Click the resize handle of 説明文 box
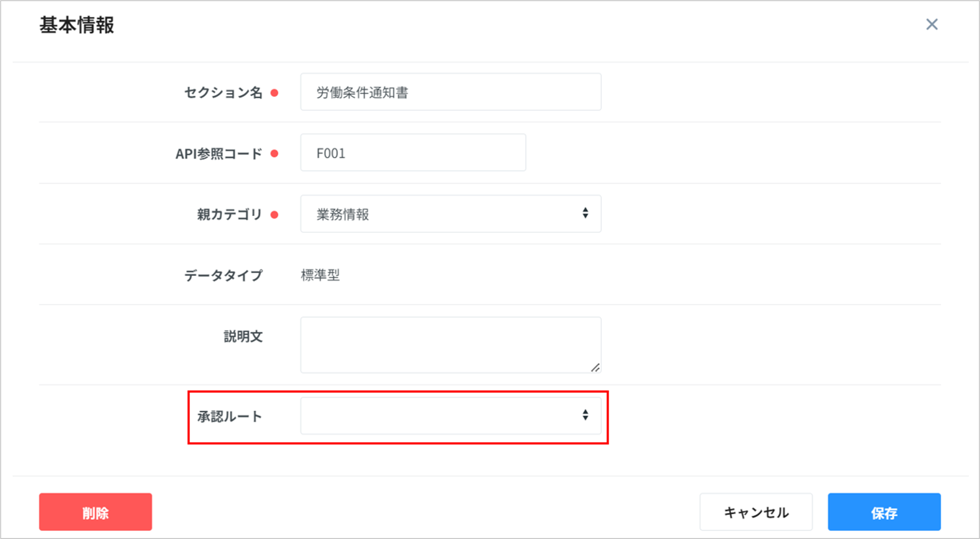This screenshot has width=980, height=539. (x=595, y=368)
